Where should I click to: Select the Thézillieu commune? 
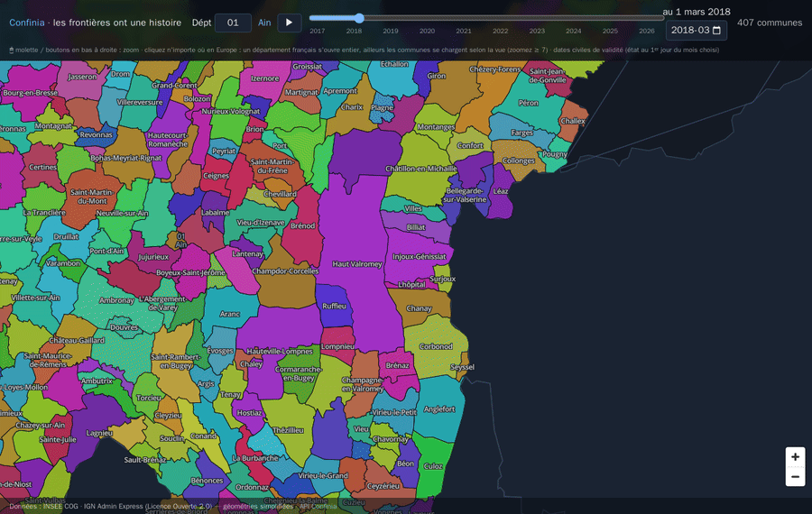pos(289,431)
